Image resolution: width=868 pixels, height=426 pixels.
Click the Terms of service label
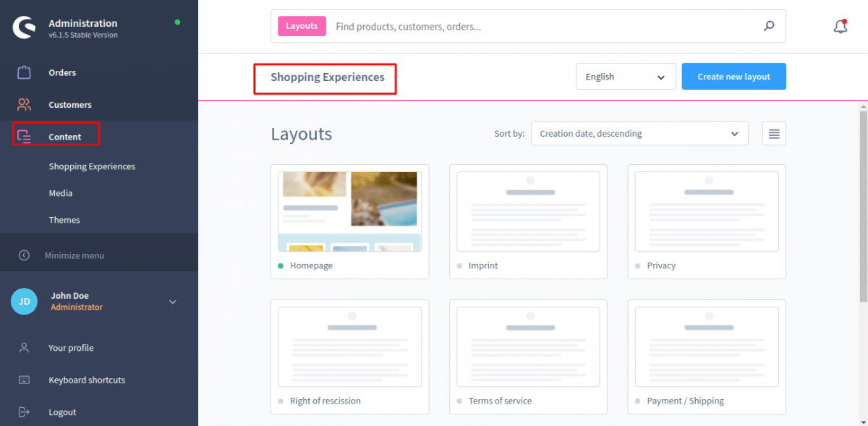click(500, 401)
